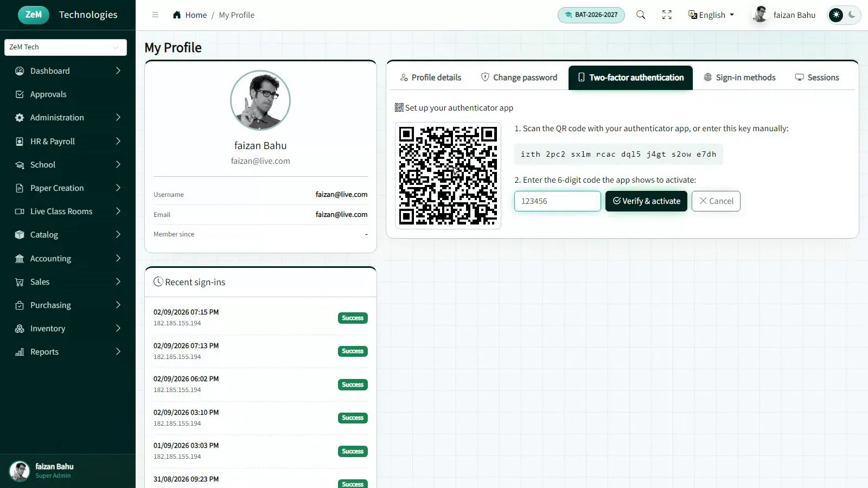Click the Dashboard sidebar icon
The height and width of the screenshot is (488, 868).
click(20, 71)
